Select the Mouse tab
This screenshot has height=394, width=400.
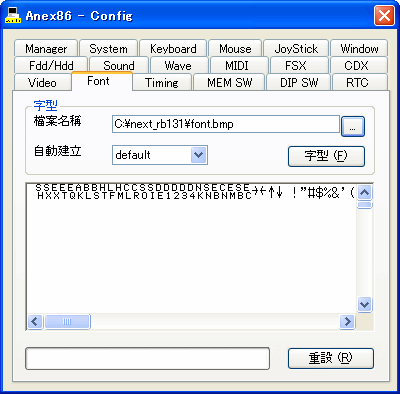pos(235,49)
